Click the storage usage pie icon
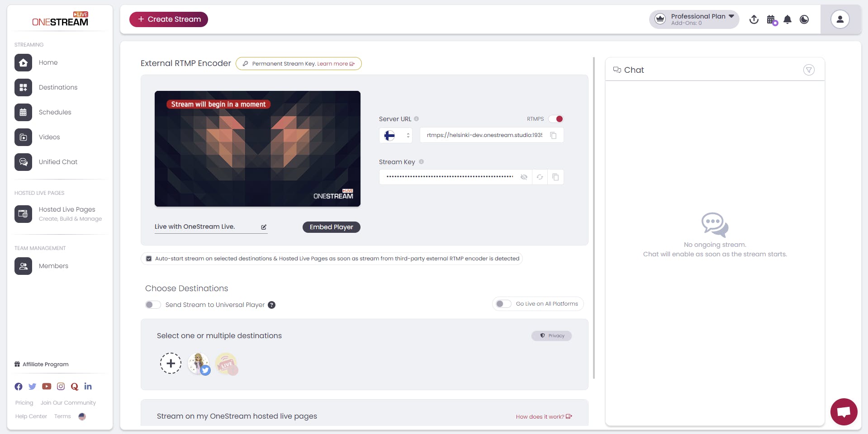This screenshot has width=868, height=434. pos(804,19)
